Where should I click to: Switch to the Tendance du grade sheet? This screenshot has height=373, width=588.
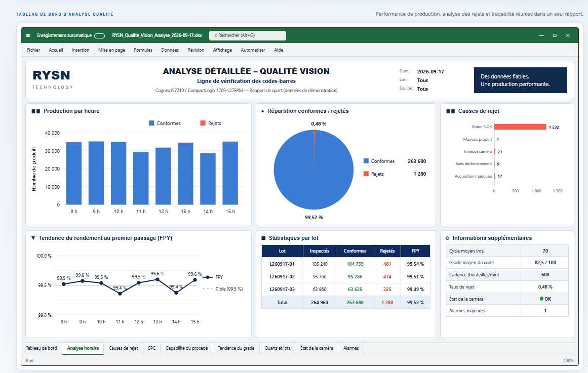pyautogui.click(x=236, y=348)
